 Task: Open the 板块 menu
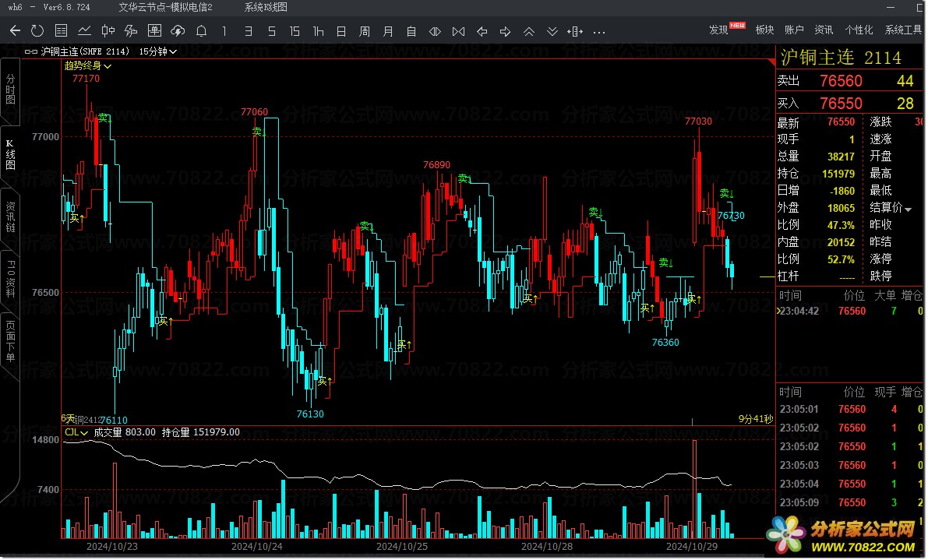(764, 30)
